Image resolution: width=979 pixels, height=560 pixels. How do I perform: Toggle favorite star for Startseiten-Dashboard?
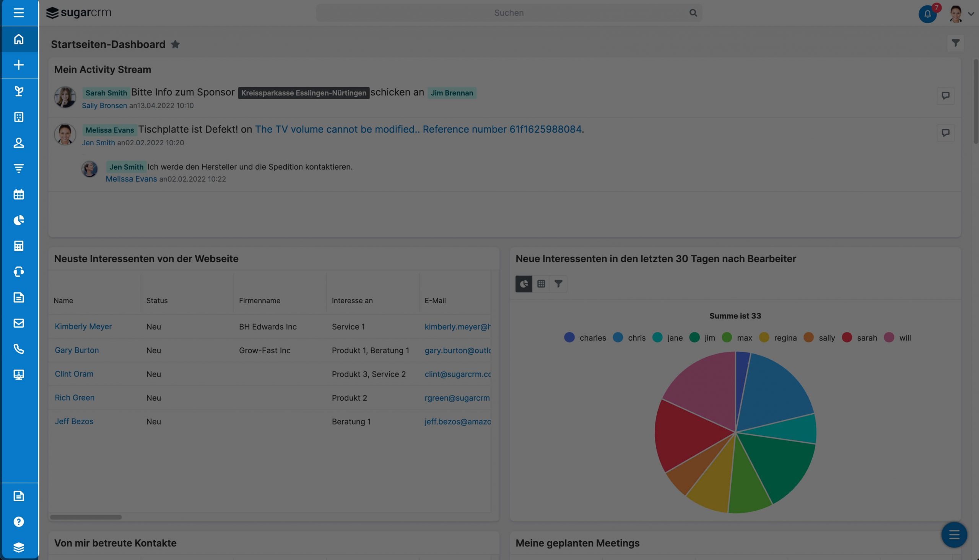click(x=176, y=44)
